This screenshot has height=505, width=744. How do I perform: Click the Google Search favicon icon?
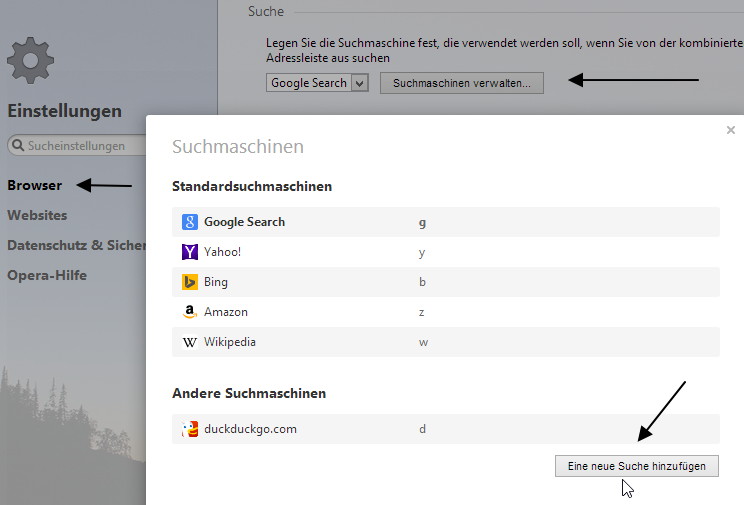(190, 222)
